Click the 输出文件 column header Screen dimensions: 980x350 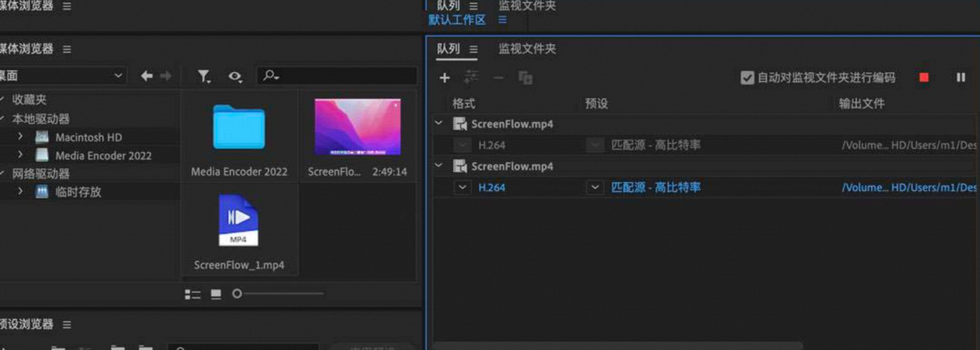pyautogui.click(x=861, y=104)
